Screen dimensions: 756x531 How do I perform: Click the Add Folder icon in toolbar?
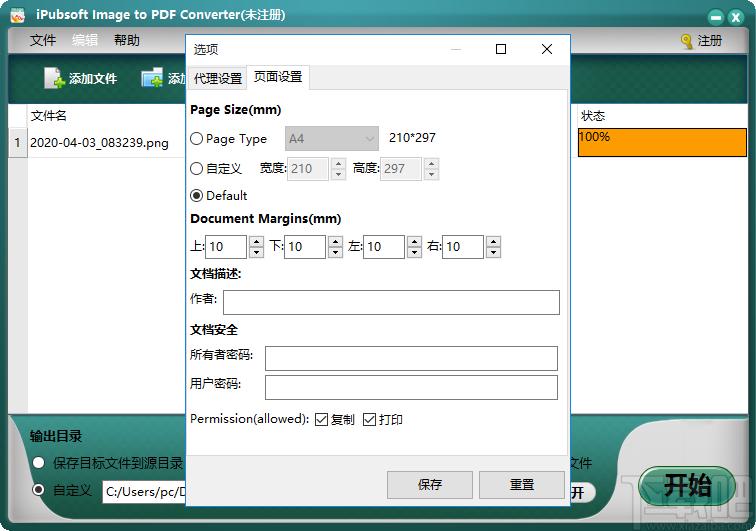[152, 78]
